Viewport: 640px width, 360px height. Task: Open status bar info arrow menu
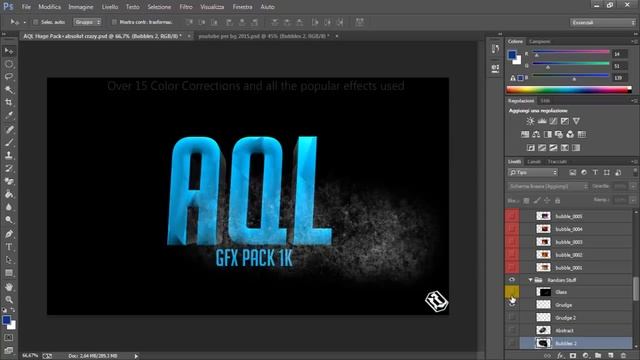(136, 356)
